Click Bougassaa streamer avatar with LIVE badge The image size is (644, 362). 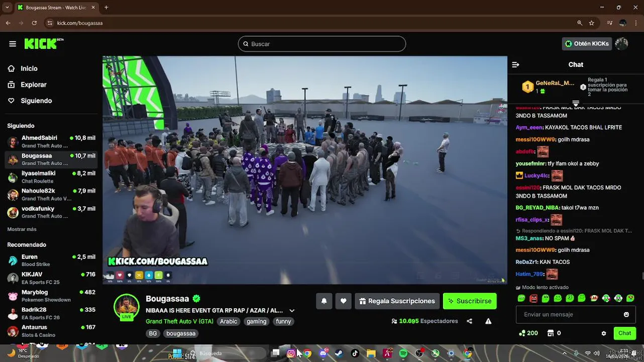click(127, 307)
